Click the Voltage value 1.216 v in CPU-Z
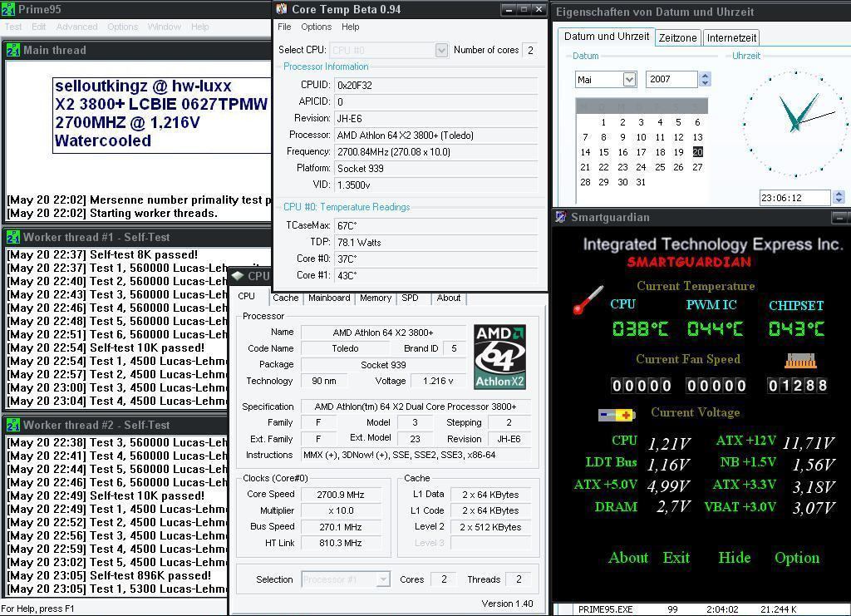 438,381
